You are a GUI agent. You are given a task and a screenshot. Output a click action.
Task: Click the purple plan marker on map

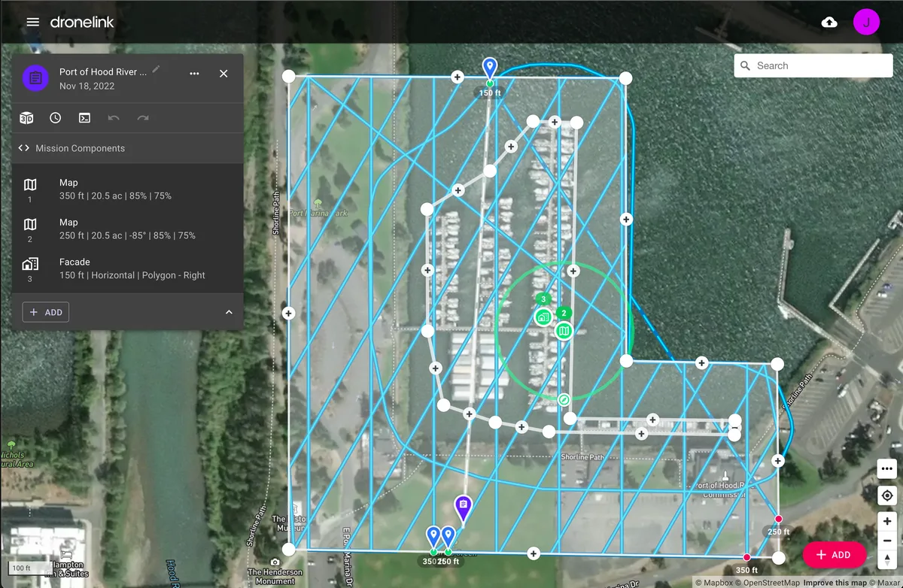click(464, 508)
